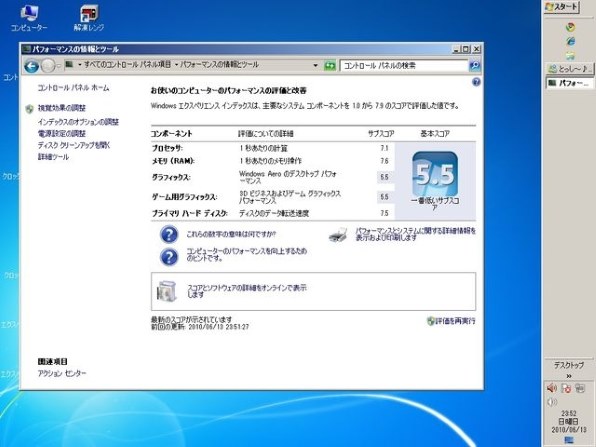Screen dimensions: 596x447
Task: Open ディスク クリーンアップを開く link
Action: pos(74,145)
